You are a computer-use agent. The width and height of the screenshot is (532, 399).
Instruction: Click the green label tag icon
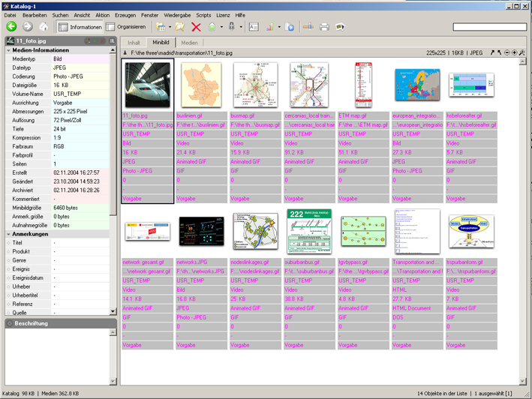[x=212, y=27]
